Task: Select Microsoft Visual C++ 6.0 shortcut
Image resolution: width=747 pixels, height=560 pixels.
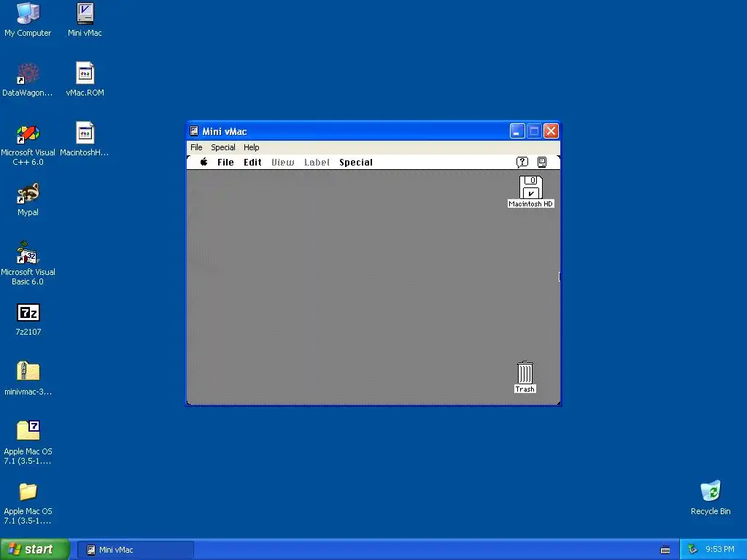Action: pyautogui.click(x=28, y=144)
